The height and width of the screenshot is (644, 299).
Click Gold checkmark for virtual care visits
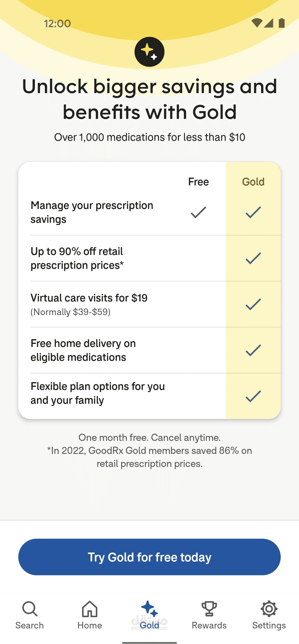click(x=253, y=305)
